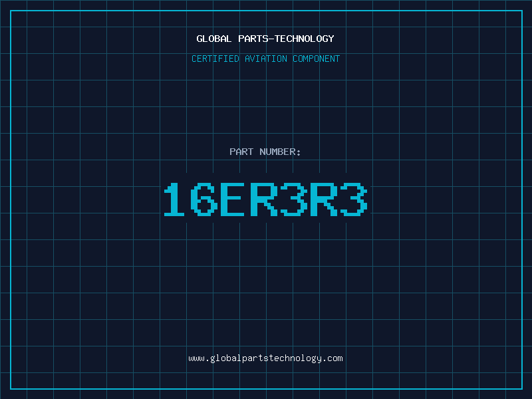Image resolution: width=532 pixels, height=399 pixels.
Task: Click the CERTIFIED AVIATION COMPONENT subtitle
Action: 265,59
